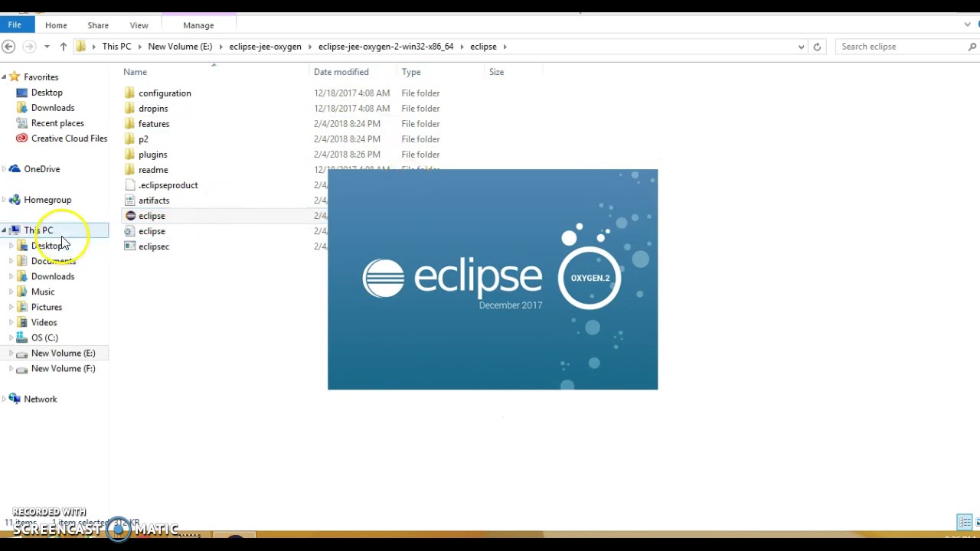The width and height of the screenshot is (980, 551).
Task: Switch to details view layout icon
Action: click(965, 522)
